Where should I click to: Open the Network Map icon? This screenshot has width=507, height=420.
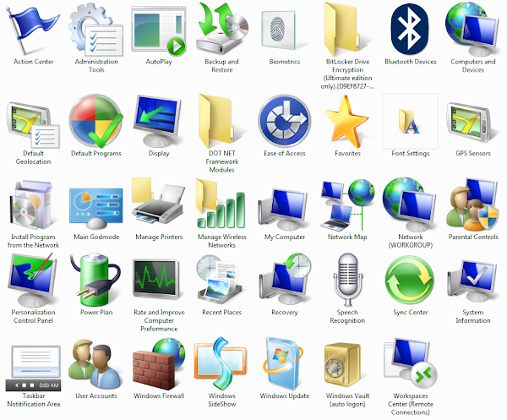point(347,205)
